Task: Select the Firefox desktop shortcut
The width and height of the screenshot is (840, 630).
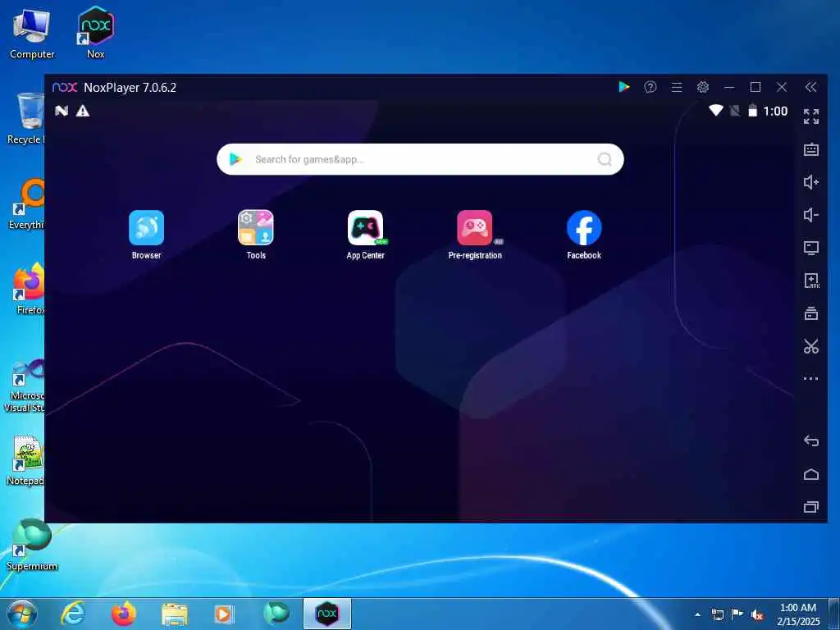Action: 30,290
